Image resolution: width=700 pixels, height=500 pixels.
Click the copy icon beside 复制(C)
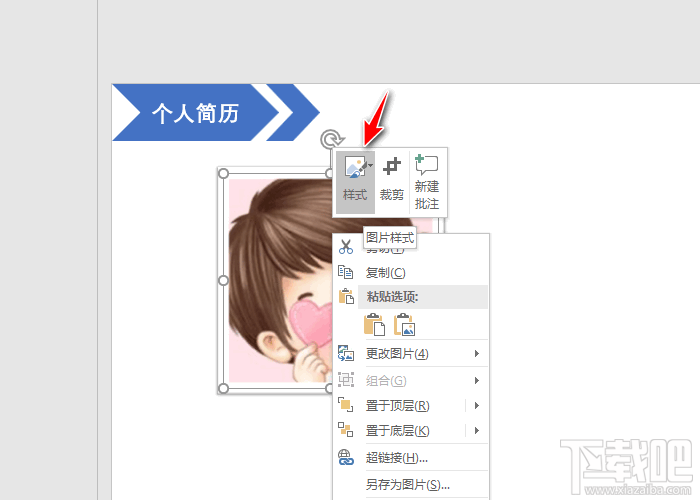pyautogui.click(x=346, y=272)
